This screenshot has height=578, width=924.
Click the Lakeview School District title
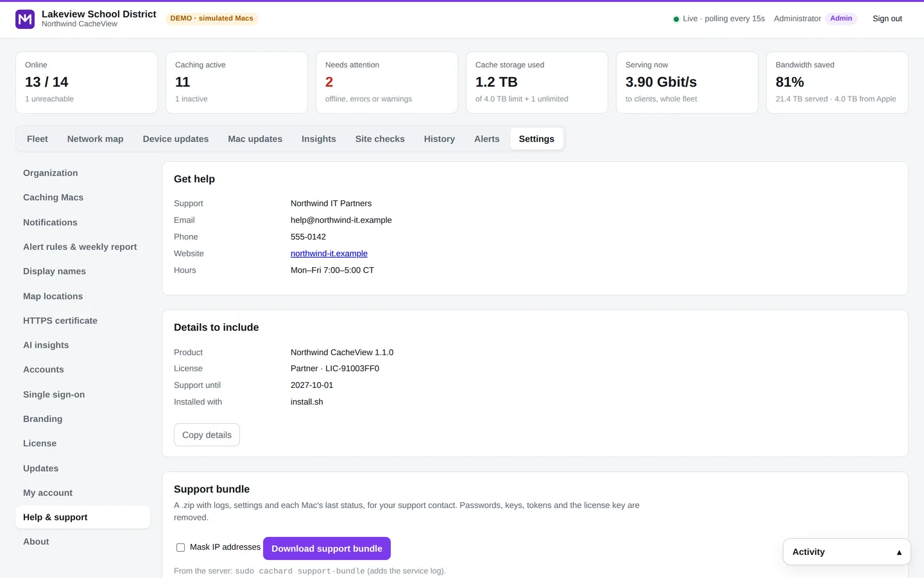(x=99, y=14)
